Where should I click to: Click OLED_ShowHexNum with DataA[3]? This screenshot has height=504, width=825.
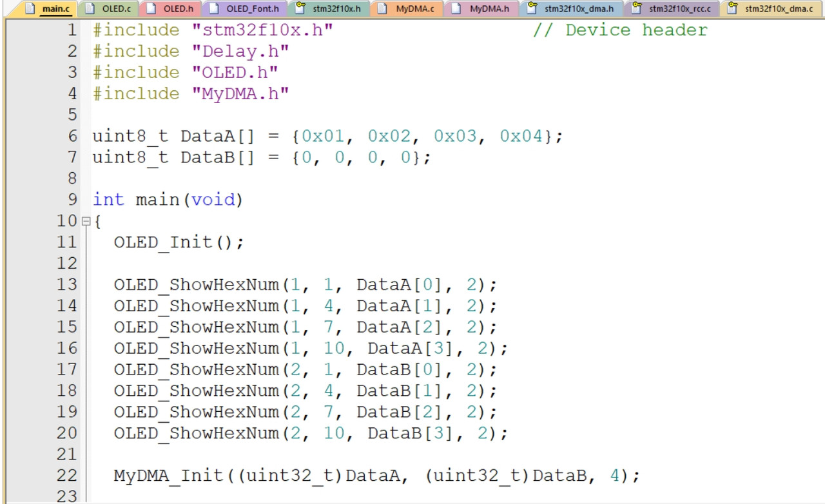click(x=311, y=348)
